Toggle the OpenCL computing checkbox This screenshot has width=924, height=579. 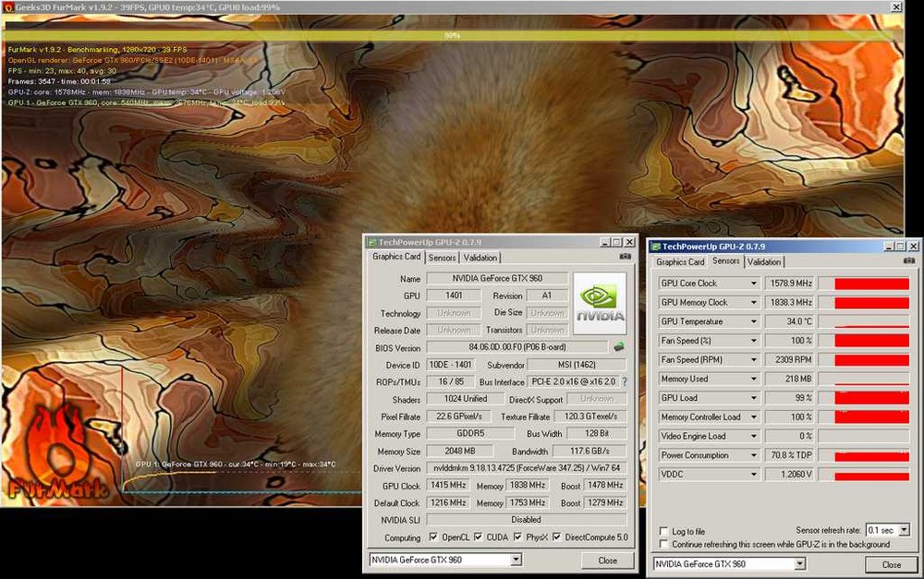(x=432, y=537)
